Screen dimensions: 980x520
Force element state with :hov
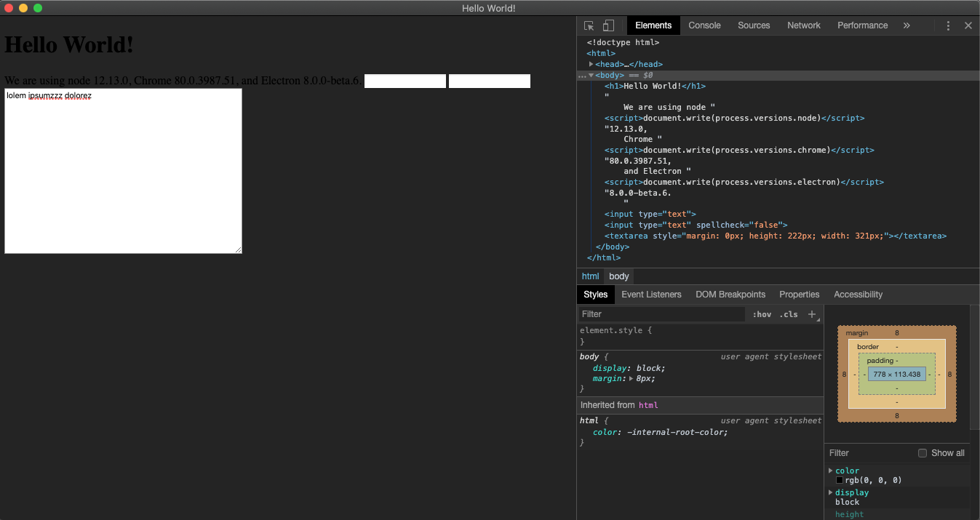tap(762, 314)
